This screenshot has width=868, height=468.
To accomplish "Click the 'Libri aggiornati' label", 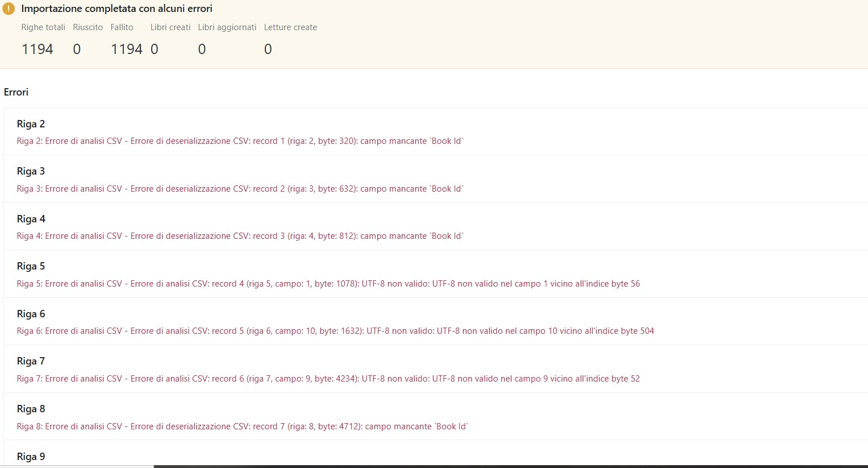I will click(227, 27).
